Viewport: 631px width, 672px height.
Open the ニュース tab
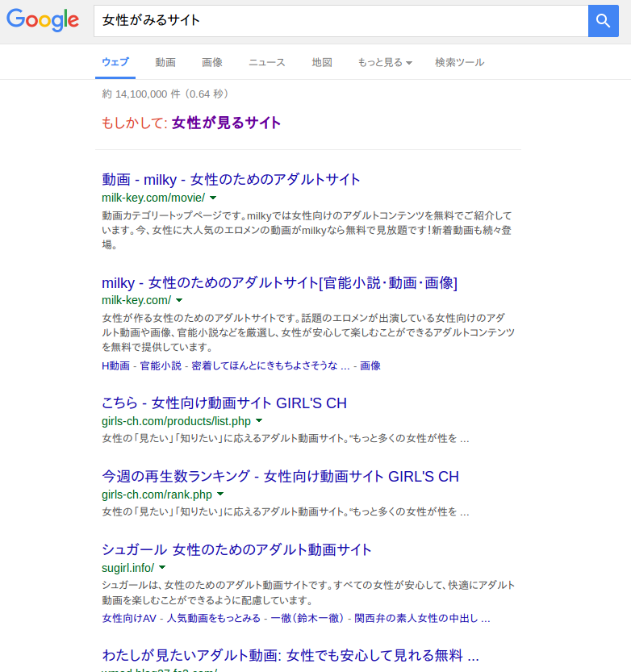point(267,63)
